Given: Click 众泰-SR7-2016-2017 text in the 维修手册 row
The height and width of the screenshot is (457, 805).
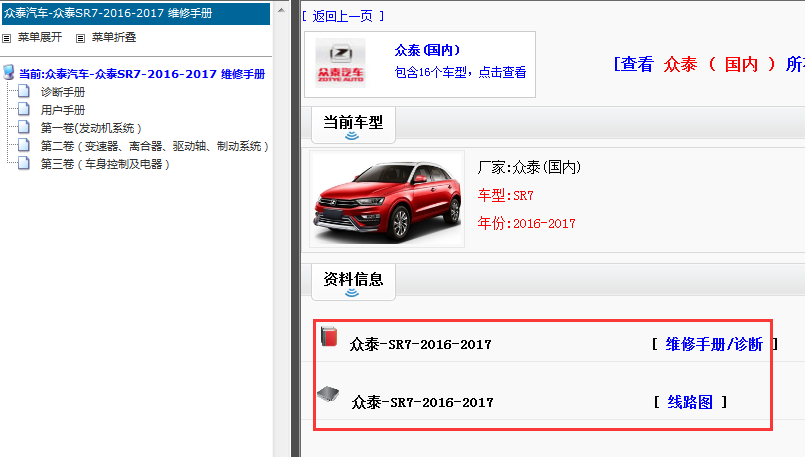Looking at the screenshot, I should click(420, 344).
